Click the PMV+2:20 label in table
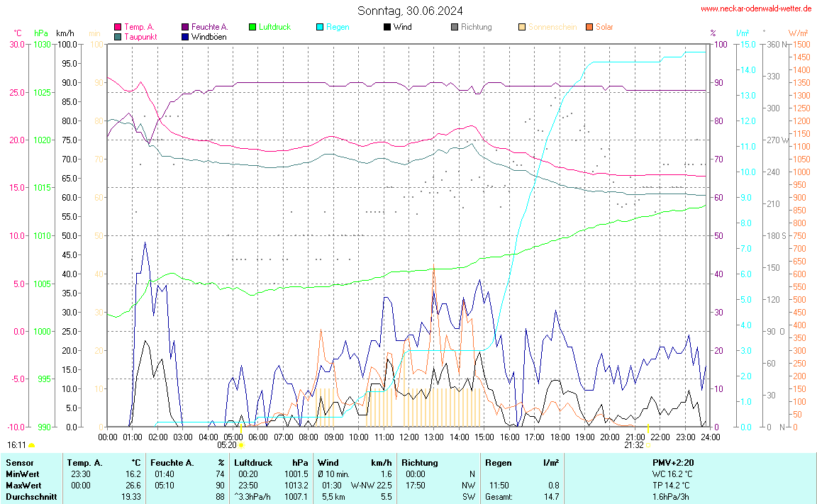 pyautogui.click(x=673, y=462)
